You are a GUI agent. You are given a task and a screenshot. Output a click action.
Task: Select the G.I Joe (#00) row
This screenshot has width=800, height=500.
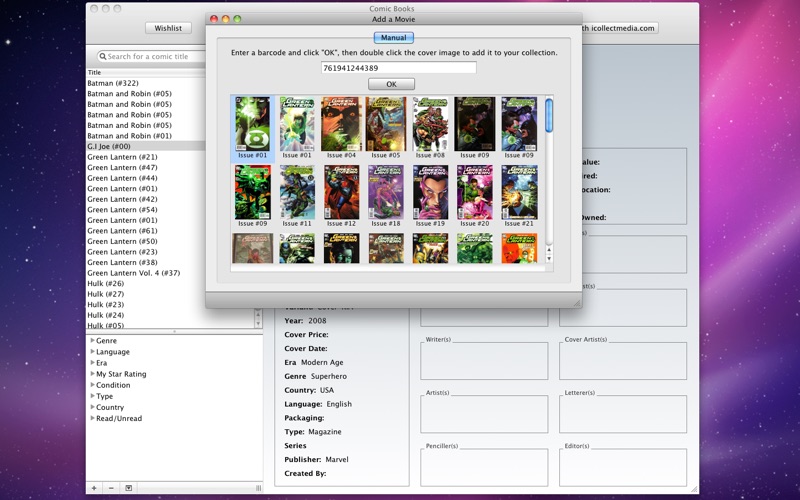(146, 146)
